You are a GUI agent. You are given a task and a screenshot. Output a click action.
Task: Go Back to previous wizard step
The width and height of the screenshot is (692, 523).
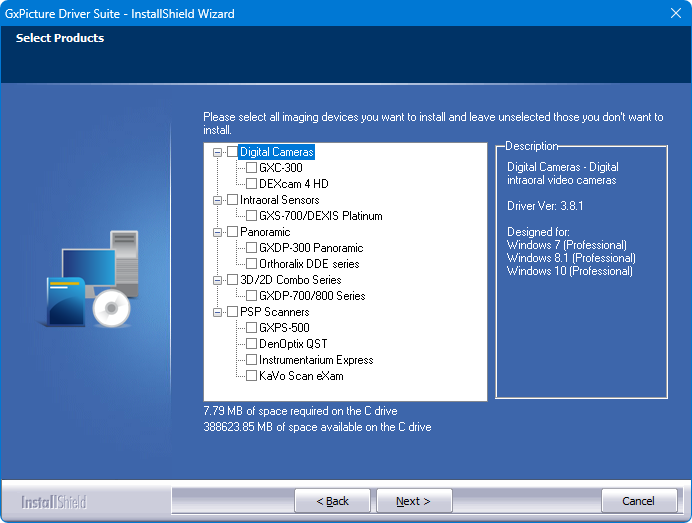point(332,501)
